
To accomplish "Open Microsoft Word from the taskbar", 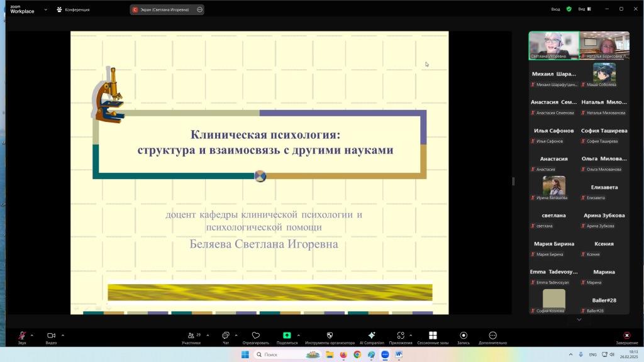I will tap(398, 354).
